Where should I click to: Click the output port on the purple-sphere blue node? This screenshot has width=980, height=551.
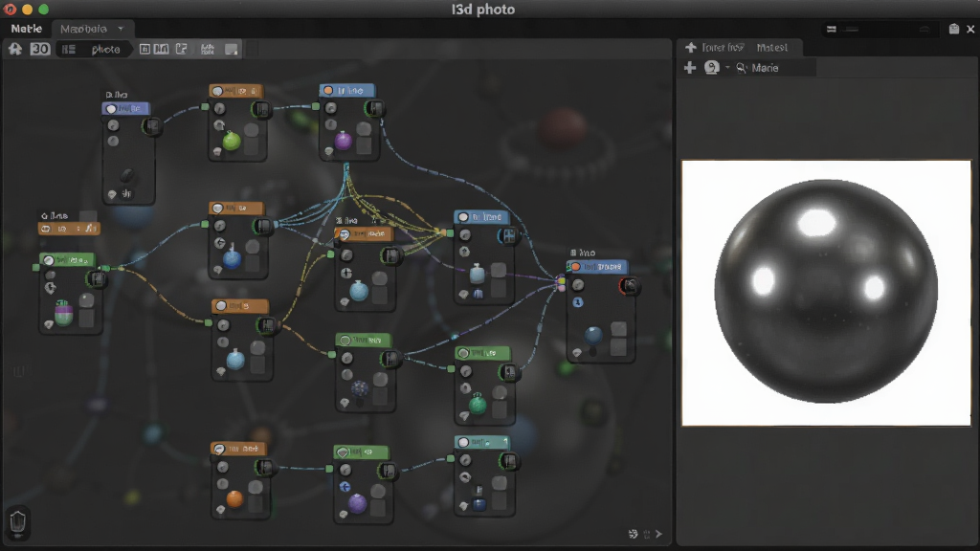(374, 109)
